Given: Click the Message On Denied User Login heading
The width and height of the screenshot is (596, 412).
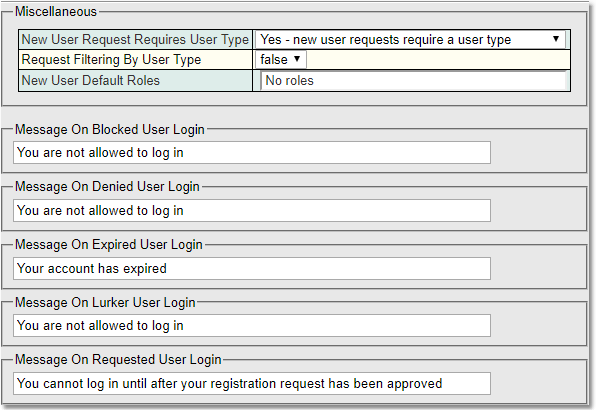Looking at the screenshot, I should 107,187.
